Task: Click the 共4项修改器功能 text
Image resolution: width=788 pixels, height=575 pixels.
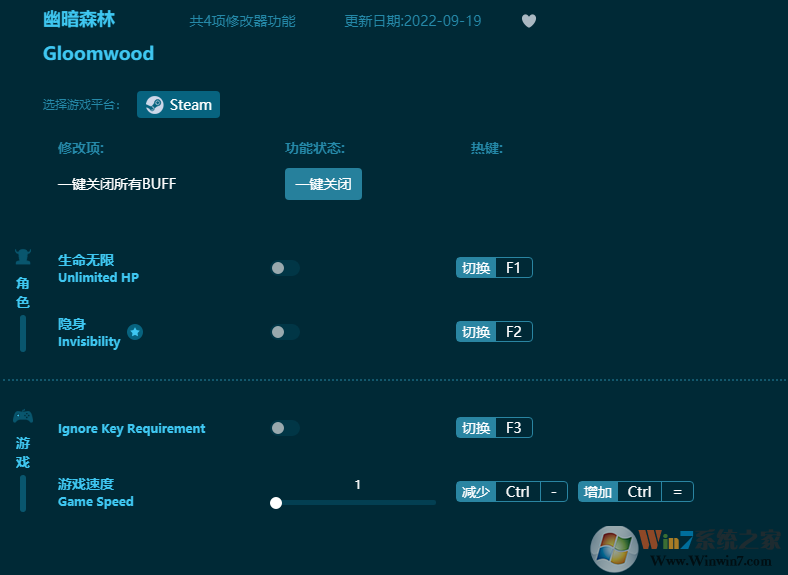Action: coord(242,21)
